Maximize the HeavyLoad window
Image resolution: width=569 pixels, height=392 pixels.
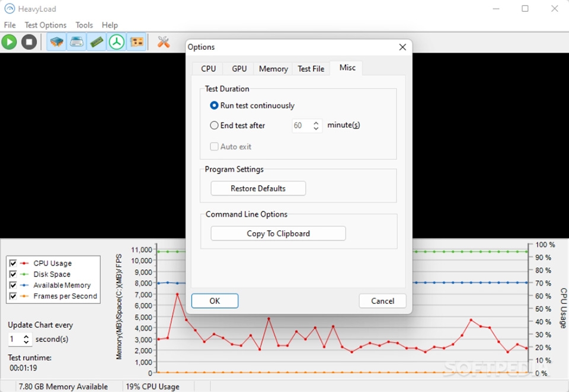525,8
